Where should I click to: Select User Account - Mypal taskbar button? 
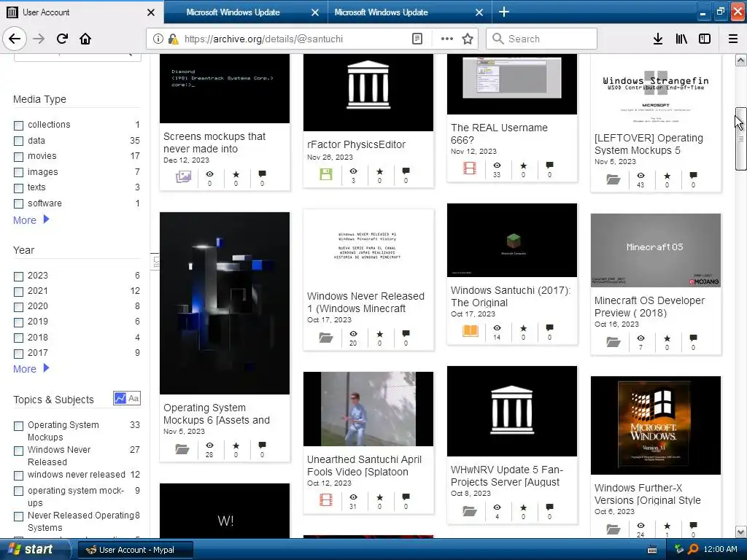coord(135,550)
